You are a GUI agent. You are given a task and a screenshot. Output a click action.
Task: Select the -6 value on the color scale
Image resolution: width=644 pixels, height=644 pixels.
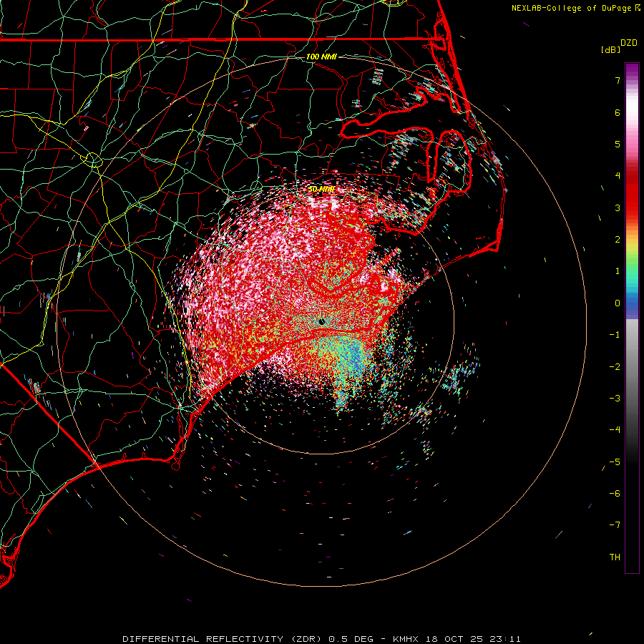point(615,494)
